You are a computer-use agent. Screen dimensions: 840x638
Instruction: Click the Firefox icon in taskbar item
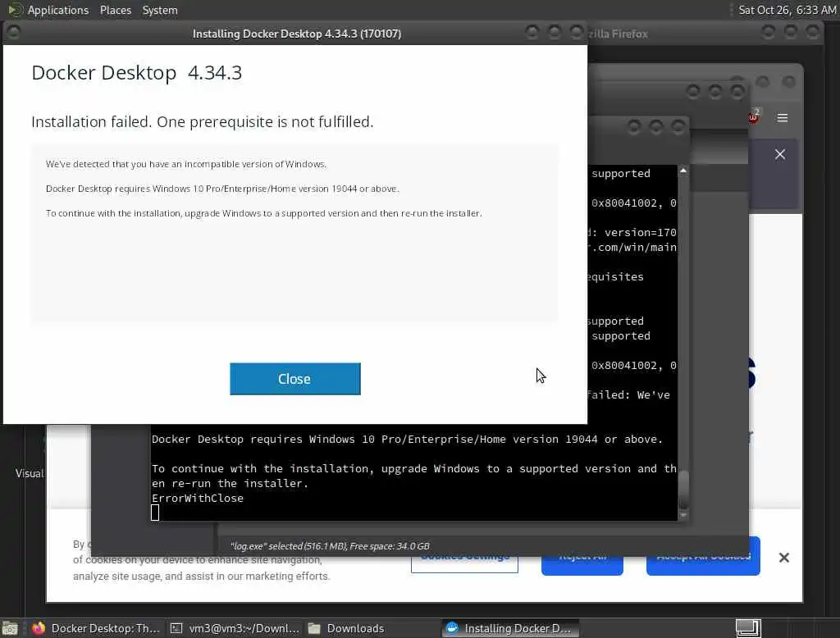39,628
